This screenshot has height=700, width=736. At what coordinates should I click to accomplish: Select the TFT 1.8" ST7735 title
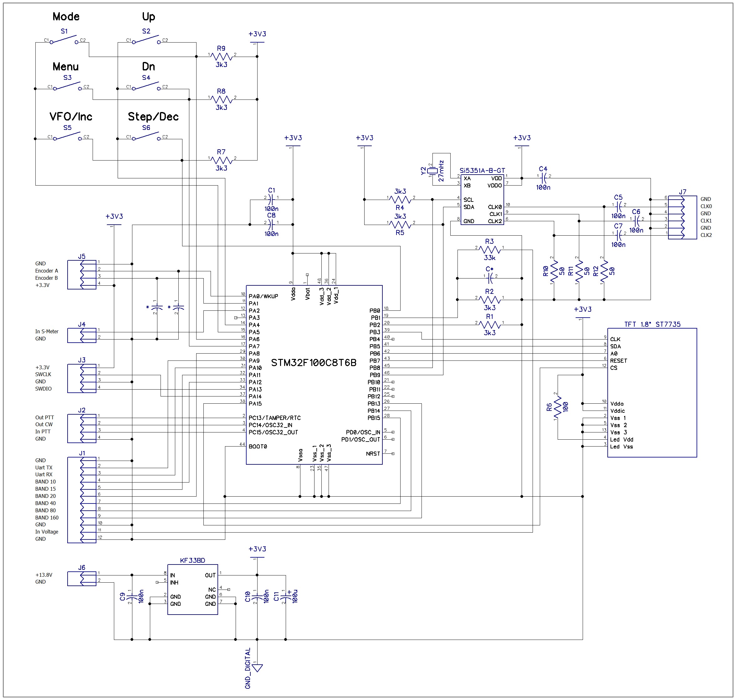(652, 324)
